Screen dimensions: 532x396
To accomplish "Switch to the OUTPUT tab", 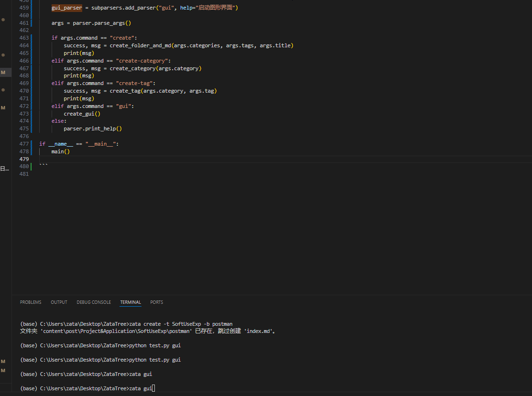I will coord(59,302).
